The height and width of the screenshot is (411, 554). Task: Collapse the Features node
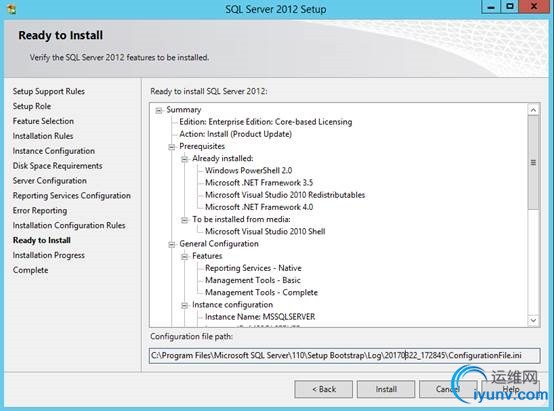pos(184,257)
